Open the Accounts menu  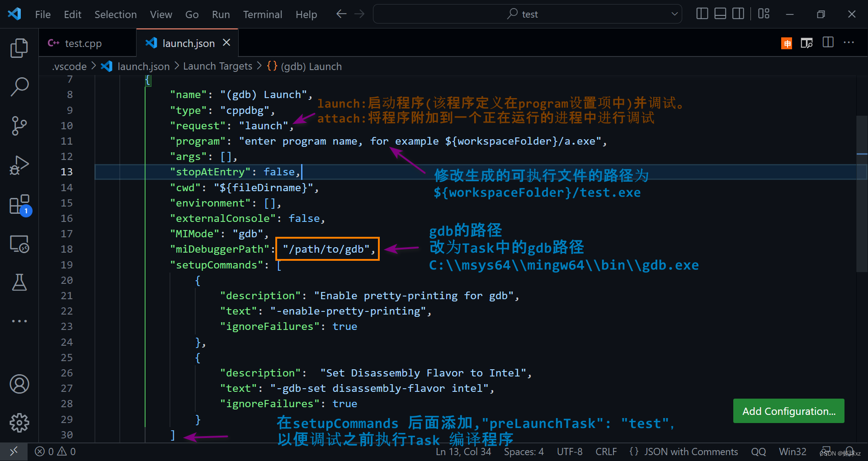(x=19, y=384)
